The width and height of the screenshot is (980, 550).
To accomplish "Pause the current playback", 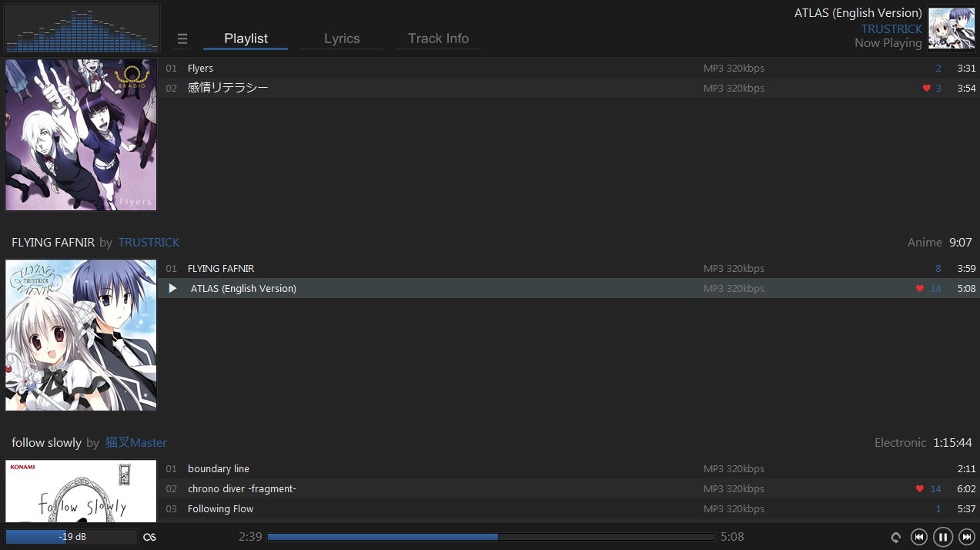I will click(x=943, y=537).
